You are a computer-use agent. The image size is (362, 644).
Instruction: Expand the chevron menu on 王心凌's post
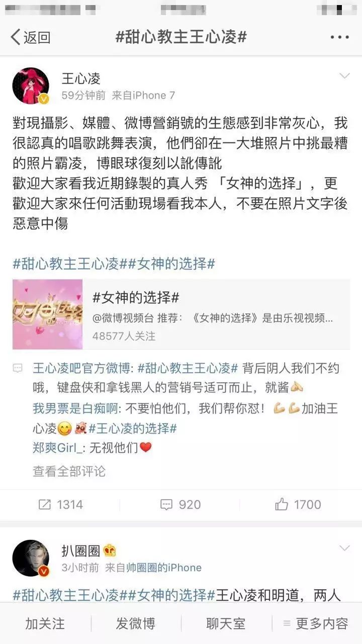[344, 75]
